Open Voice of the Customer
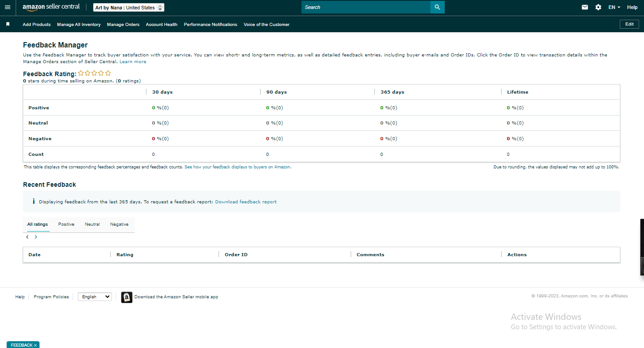The height and width of the screenshot is (348, 644). (x=266, y=25)
